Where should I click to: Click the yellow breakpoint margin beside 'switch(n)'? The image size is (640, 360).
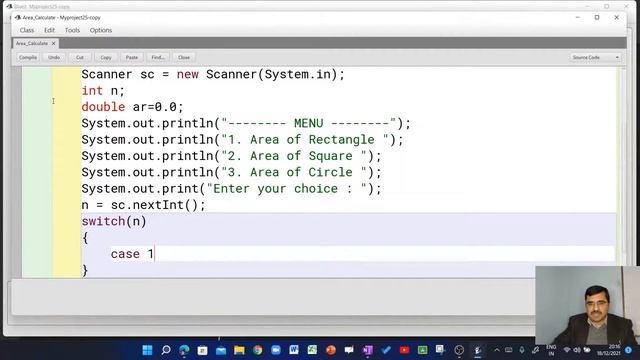tap(67, 221)
